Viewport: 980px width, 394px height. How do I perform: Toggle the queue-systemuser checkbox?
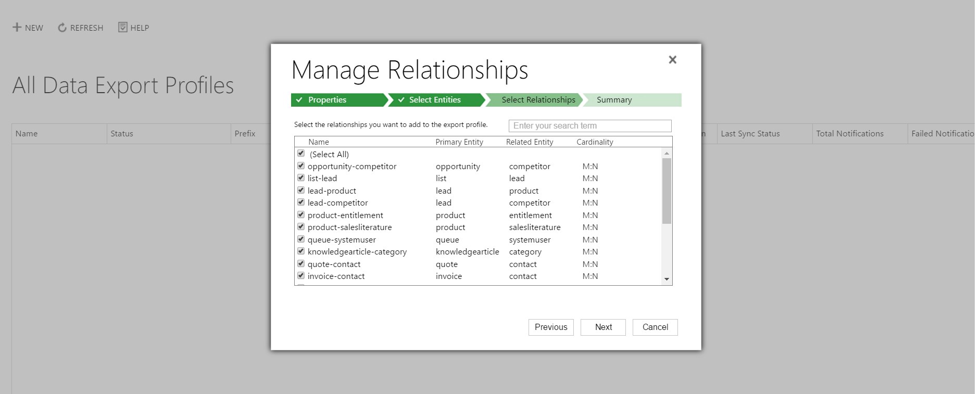pyautogui.click(x=301, y=239)
